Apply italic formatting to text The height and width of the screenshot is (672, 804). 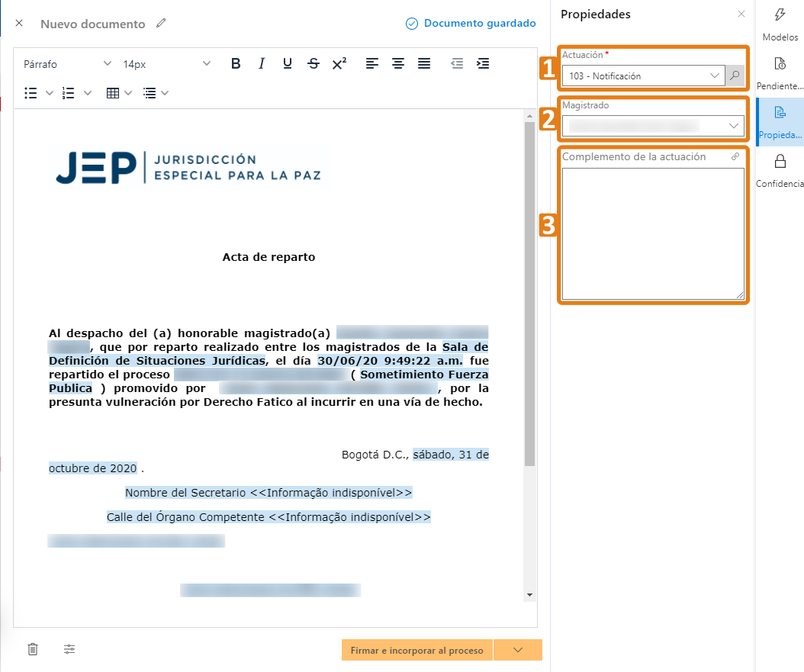pos(262,64)
